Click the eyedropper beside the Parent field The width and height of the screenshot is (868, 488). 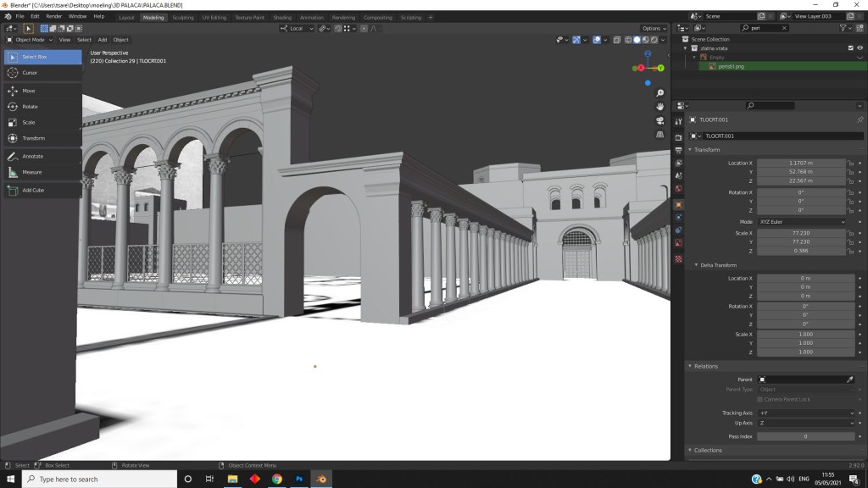tap(849, 380)
